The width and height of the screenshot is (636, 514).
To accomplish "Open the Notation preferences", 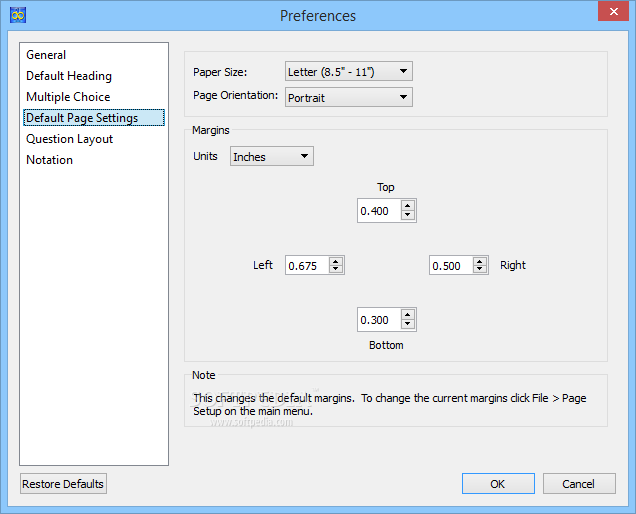I will (49, 160).
